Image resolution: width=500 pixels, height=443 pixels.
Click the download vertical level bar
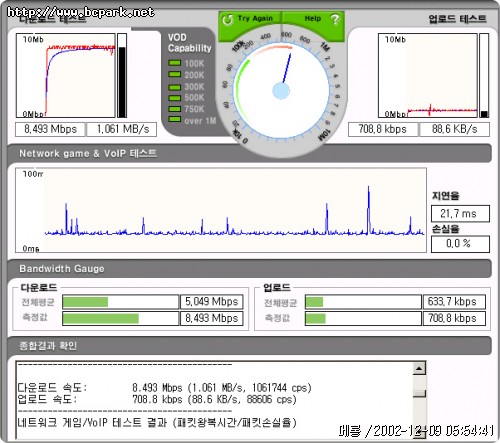(122, 75)
